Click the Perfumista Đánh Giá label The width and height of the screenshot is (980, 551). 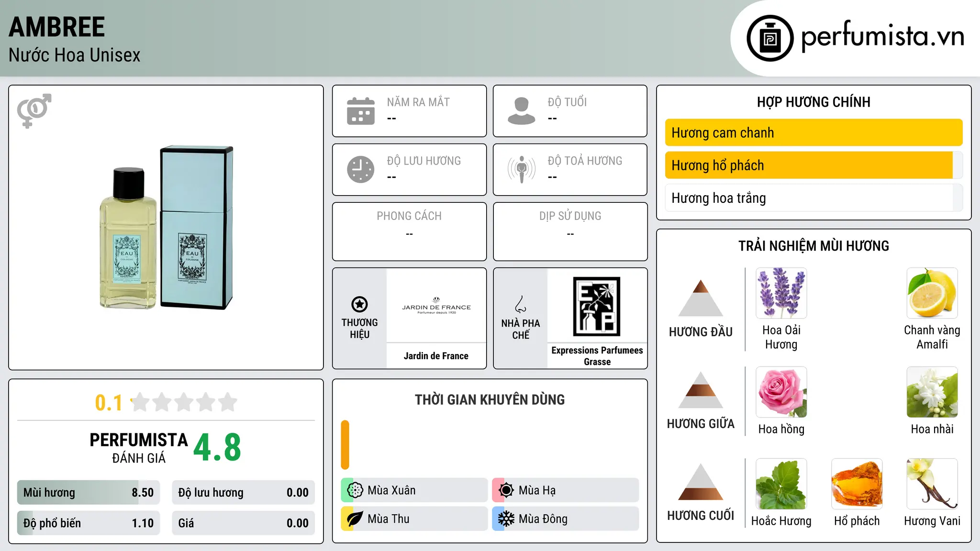click(x=139, y=448)
